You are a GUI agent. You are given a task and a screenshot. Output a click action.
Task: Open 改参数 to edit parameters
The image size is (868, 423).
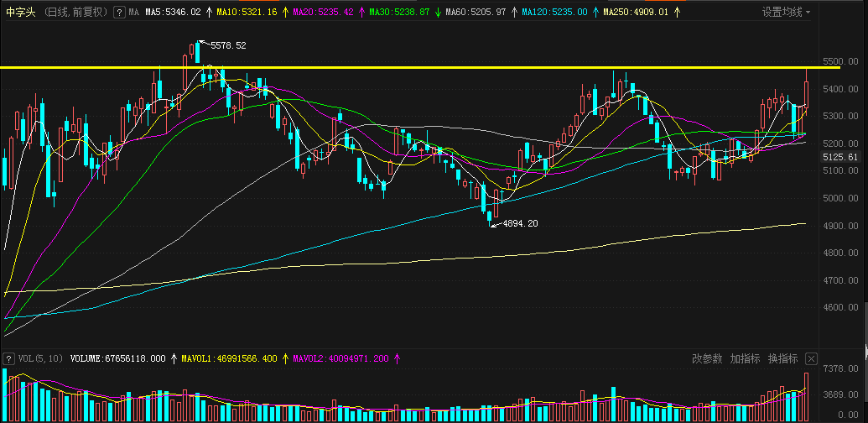(x=707, y=358)
